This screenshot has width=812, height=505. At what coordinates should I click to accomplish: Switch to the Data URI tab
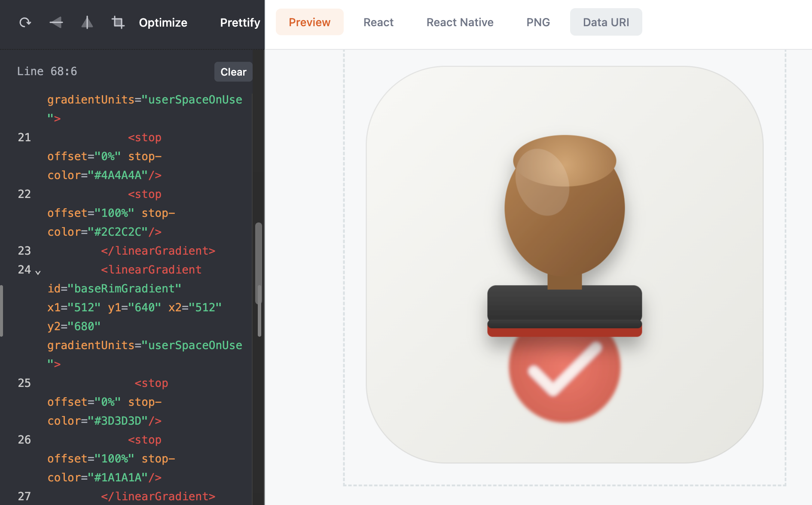(606, 22)
